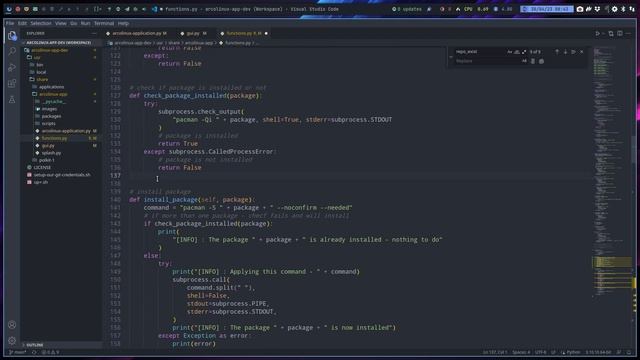Expand the local folder in Explorer

[x=41, y=72]
